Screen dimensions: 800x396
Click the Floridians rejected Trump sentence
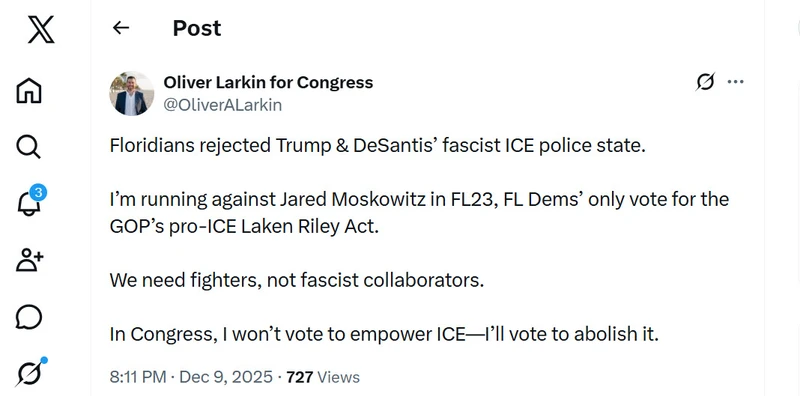pos(378,146)
